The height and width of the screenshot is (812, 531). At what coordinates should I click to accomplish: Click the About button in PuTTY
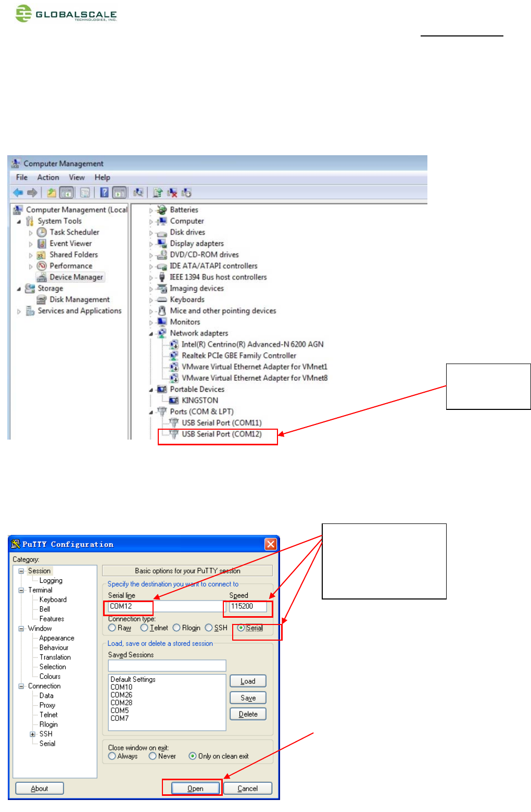40,788
